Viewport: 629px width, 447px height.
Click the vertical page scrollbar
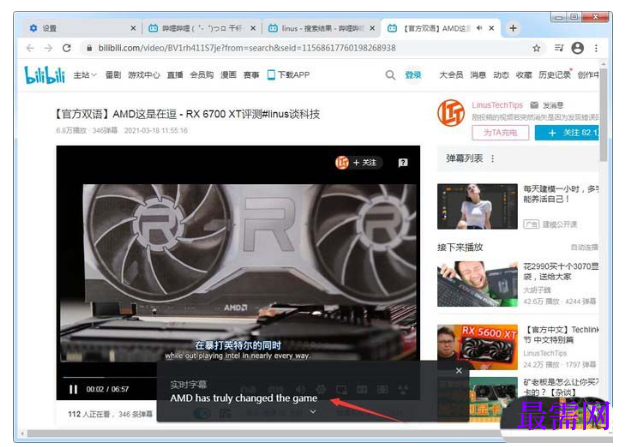pos(603,116)
